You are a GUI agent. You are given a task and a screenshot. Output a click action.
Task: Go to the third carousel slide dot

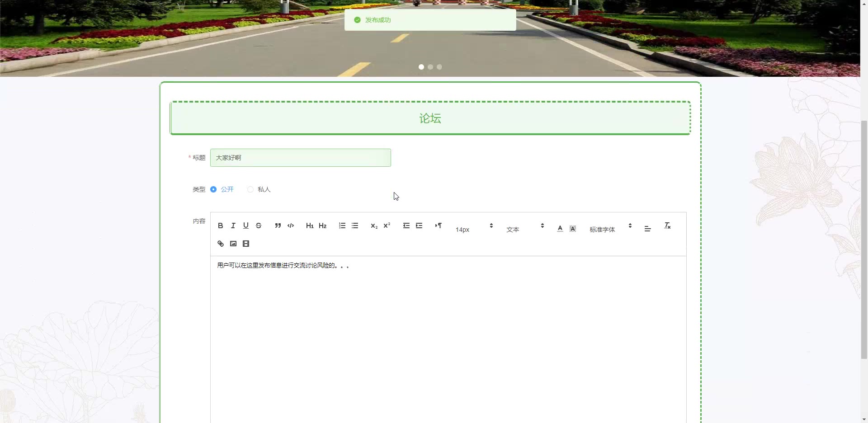click(439, 67)
